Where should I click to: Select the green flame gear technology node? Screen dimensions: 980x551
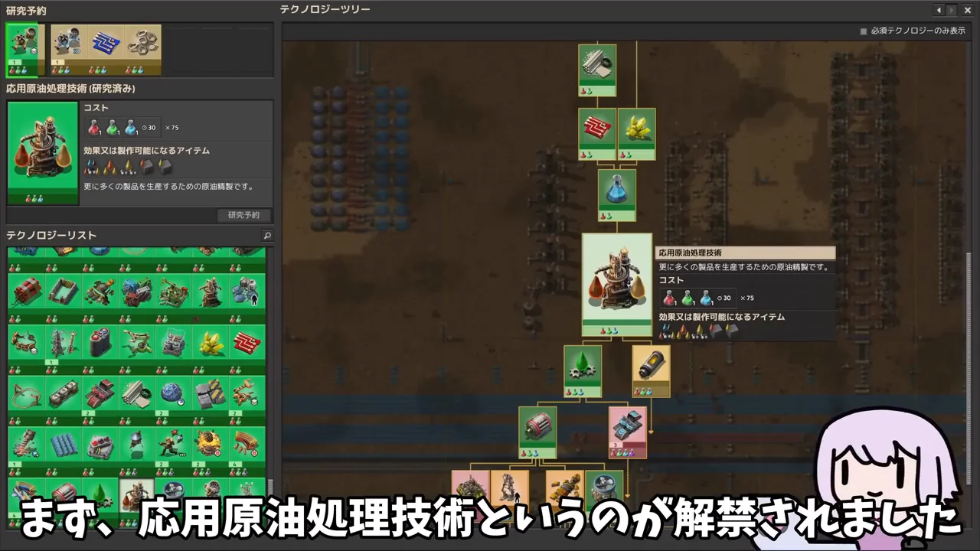pos(583,371)
